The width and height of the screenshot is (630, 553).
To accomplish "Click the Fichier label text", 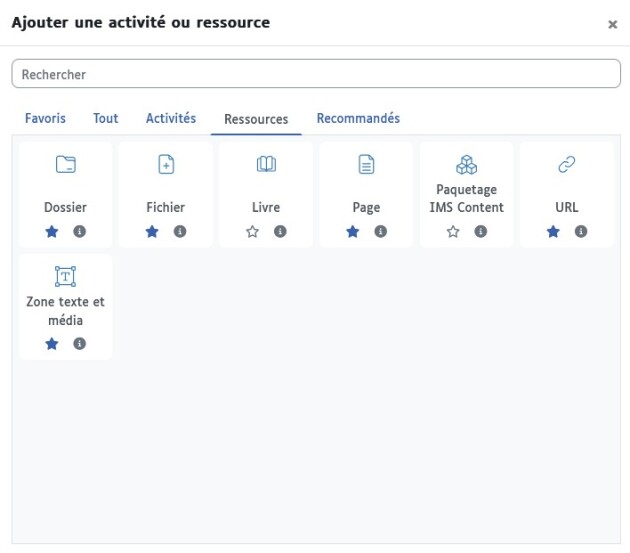I will coord(166,208).
